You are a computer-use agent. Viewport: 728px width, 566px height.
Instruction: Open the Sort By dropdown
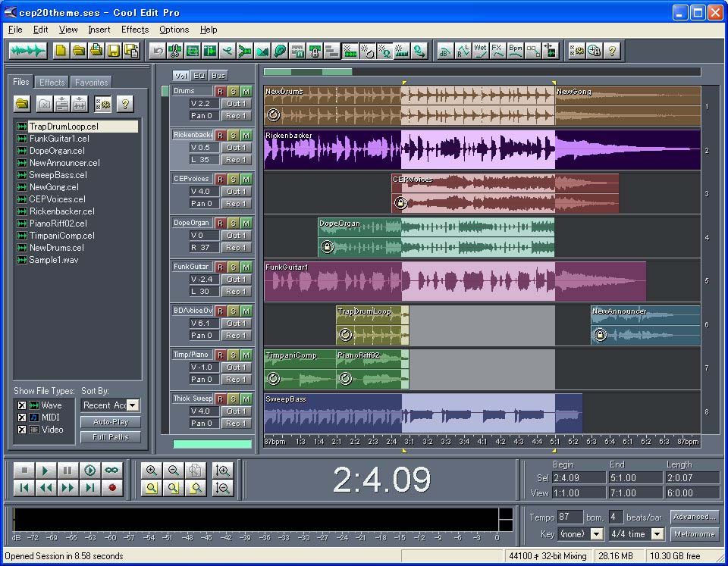tap(133, 405)
